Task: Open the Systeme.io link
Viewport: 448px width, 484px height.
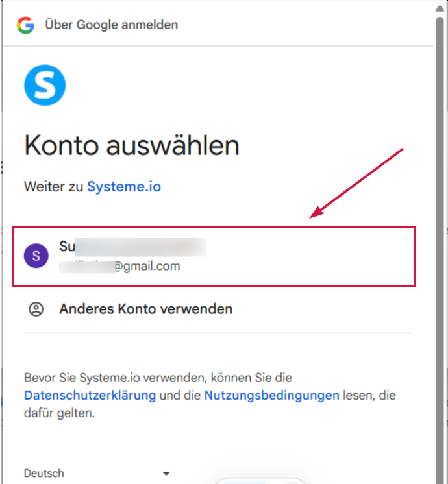Action: point(124,186)
